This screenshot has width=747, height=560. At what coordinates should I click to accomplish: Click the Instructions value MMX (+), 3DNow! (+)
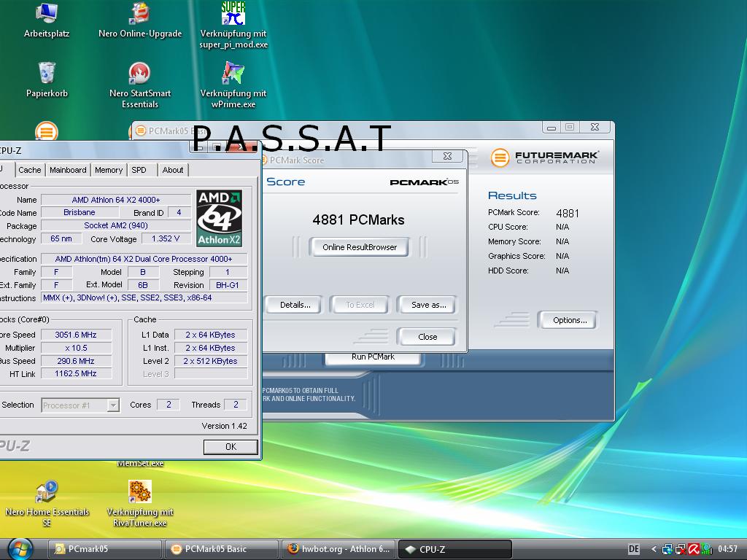pos(144,298)
